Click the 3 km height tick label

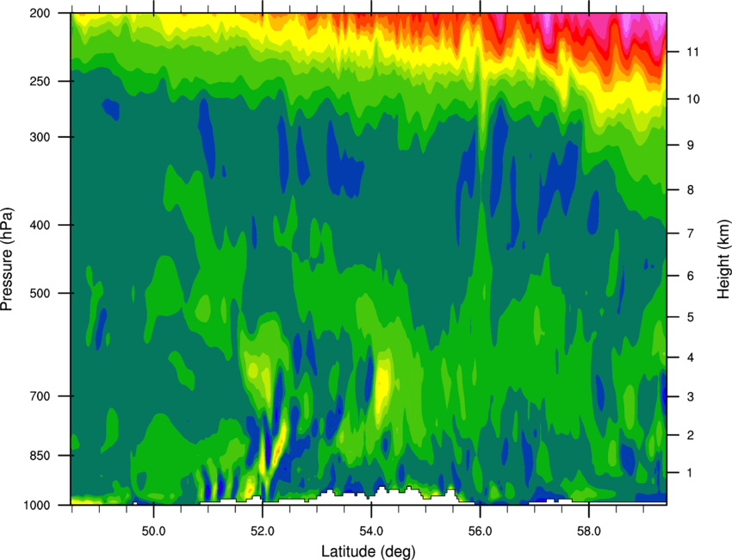tap(690, 396)
